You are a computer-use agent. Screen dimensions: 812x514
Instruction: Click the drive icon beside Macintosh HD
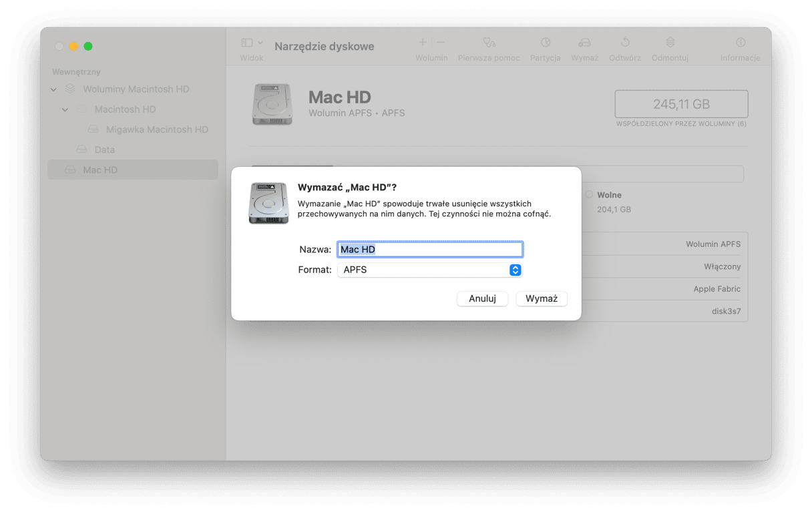click(x=81, y=109)
